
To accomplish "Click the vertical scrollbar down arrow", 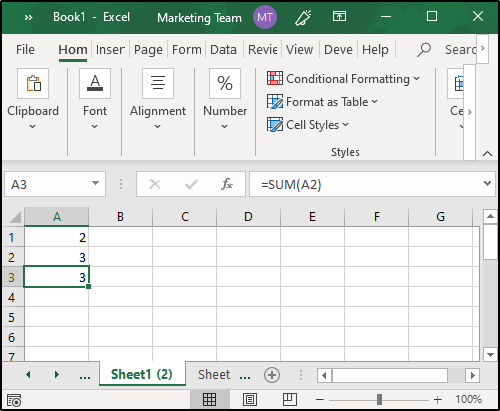I will [x=490, y=355].
